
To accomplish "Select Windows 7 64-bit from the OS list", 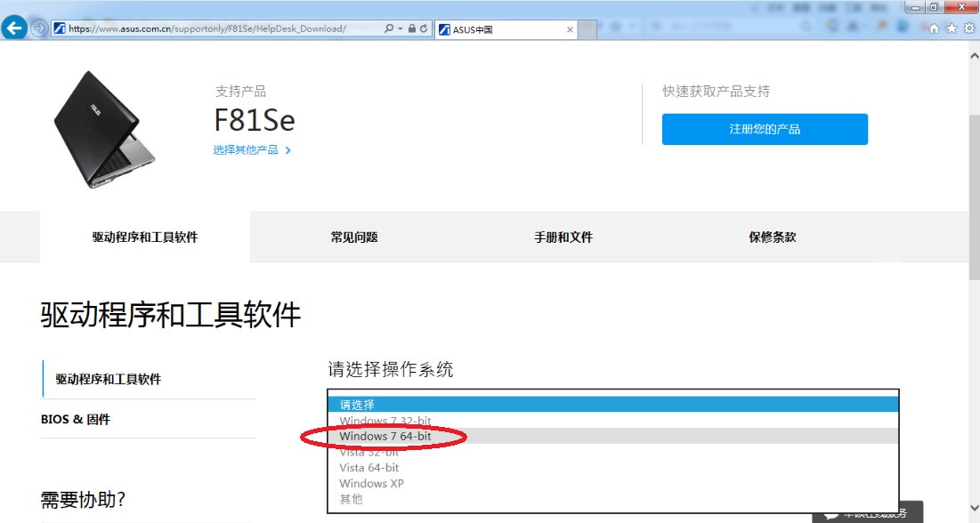I will click(x=386, y=436).
